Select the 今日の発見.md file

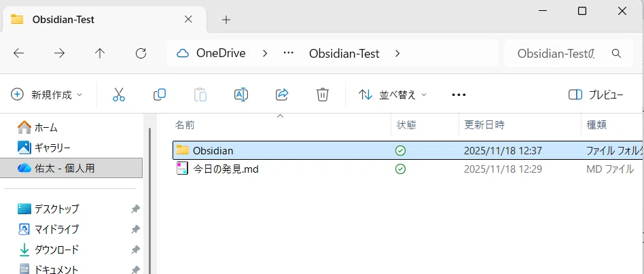pyautogui.click(x=226, y=169)
